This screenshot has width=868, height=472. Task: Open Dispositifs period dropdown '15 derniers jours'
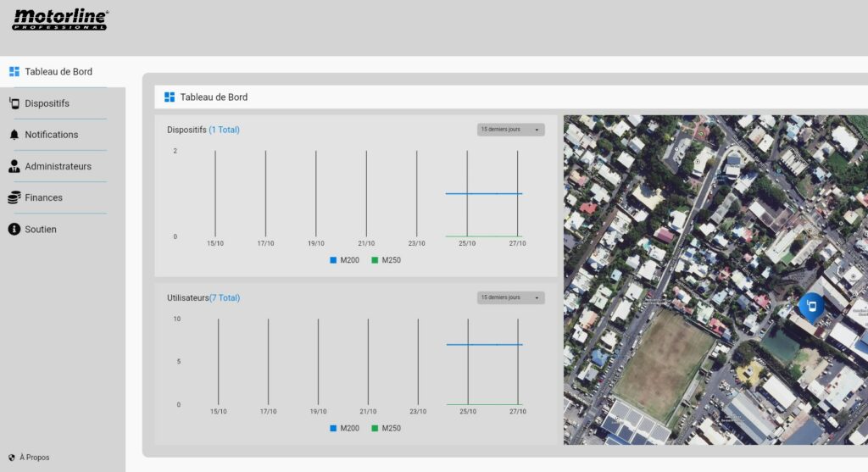click(x=510, y=130)
